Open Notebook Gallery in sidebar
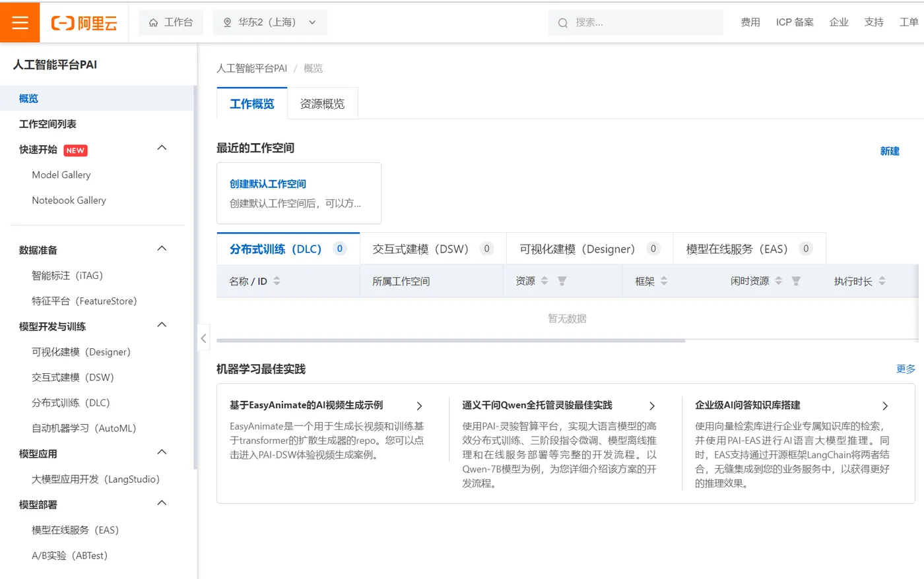Viewport: 924px width, 579px height. (69, 200)
